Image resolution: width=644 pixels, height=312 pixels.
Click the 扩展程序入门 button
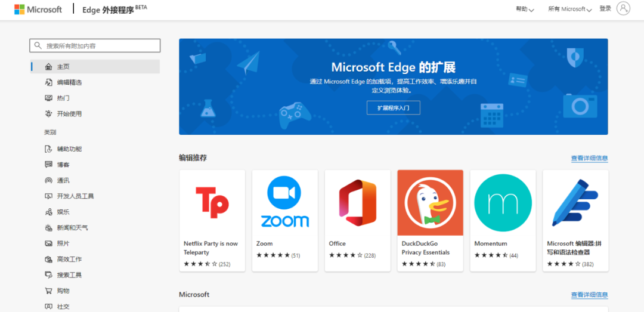pyautogui.click(x=394, y=108)
